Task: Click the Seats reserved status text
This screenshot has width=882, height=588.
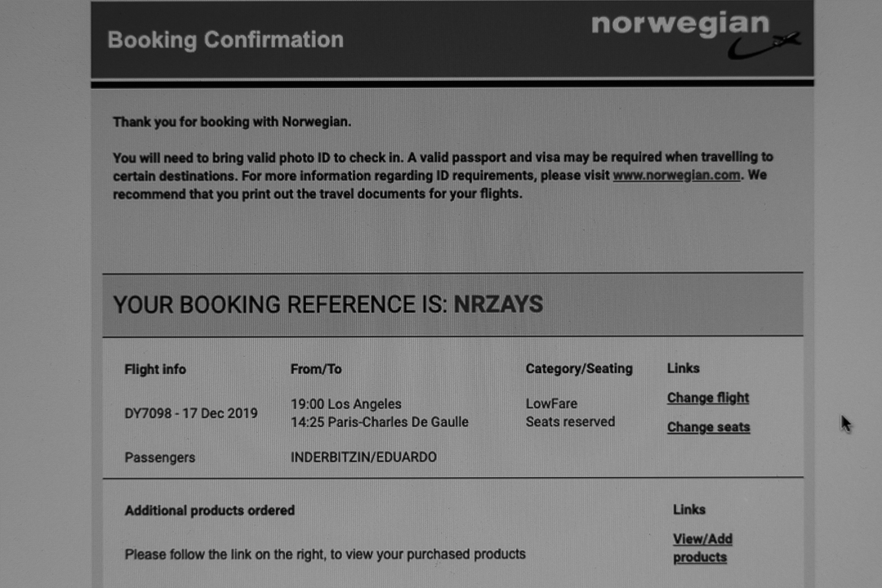Action: pos(570,422)
